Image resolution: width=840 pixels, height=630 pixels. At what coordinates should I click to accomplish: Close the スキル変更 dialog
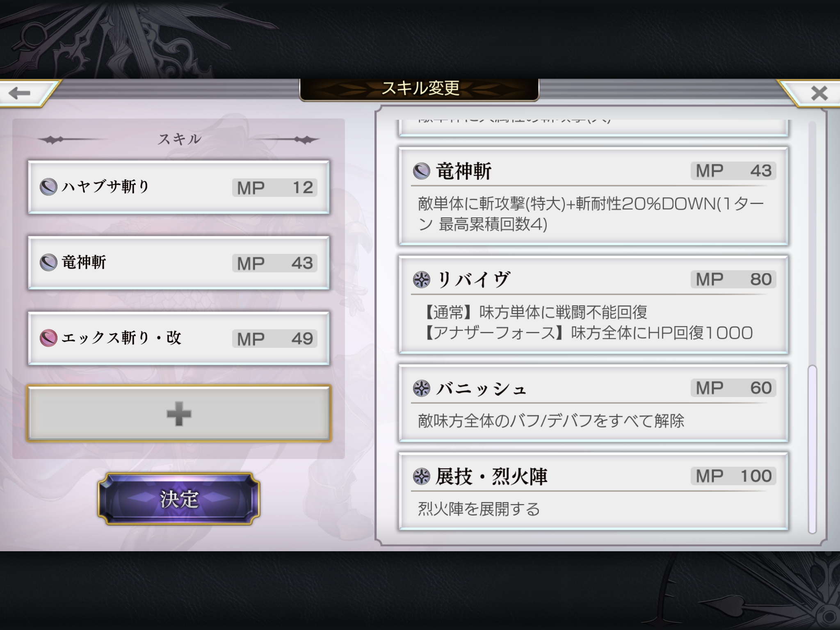coord(819,93)
